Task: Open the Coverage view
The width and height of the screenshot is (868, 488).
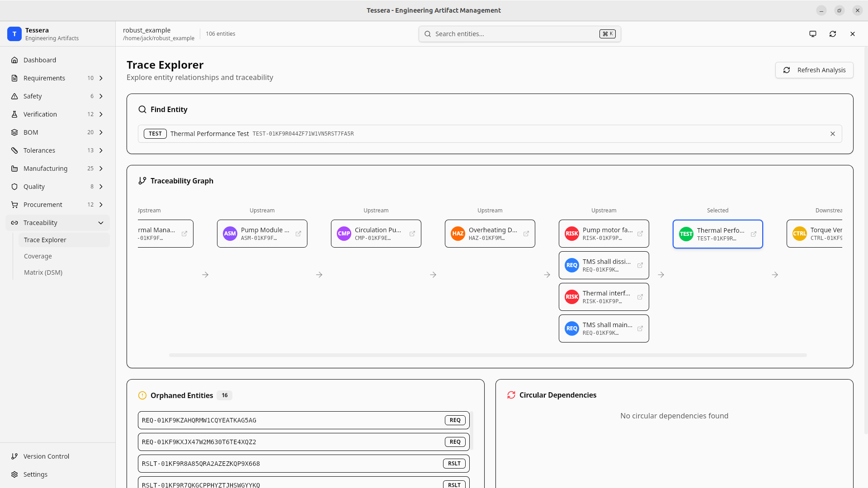Action: coord(38,256)
